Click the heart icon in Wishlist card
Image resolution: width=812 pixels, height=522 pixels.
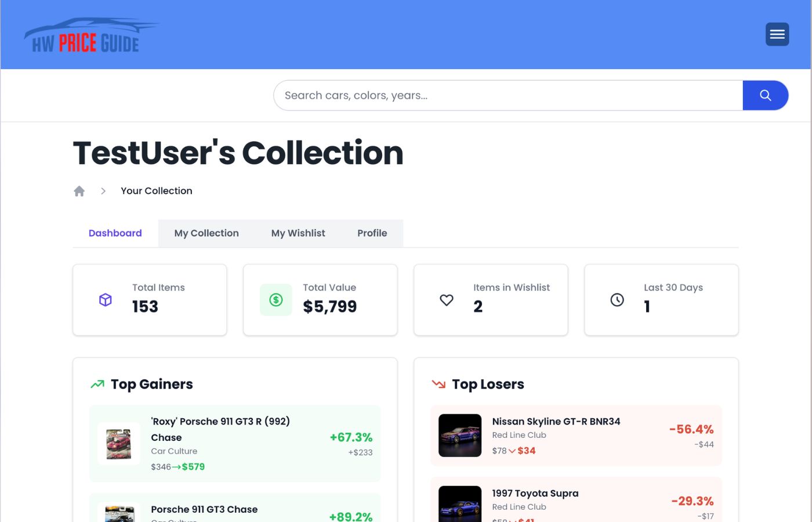click(x=447, y=300)
